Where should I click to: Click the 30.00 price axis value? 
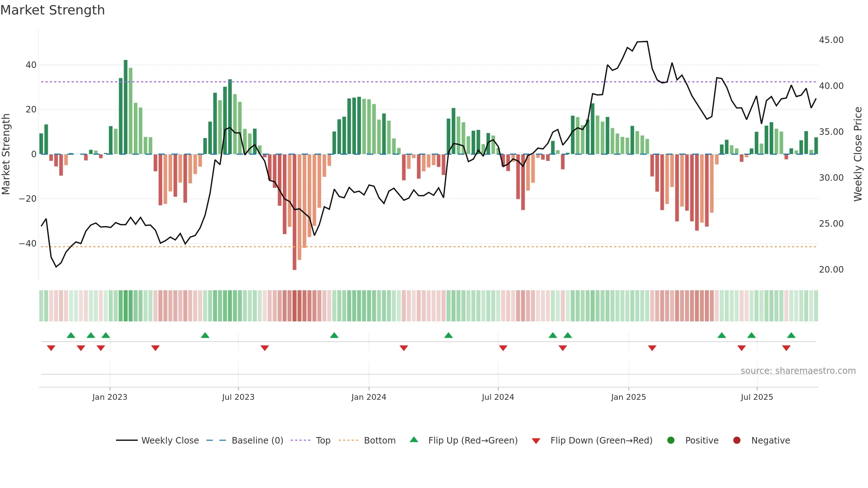pos(831,178)
